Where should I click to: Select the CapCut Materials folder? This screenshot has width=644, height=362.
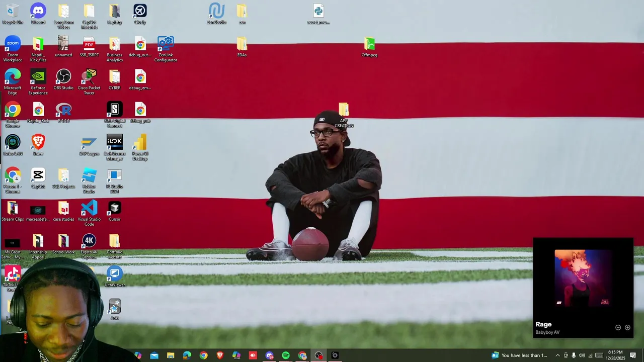[89, 17]
